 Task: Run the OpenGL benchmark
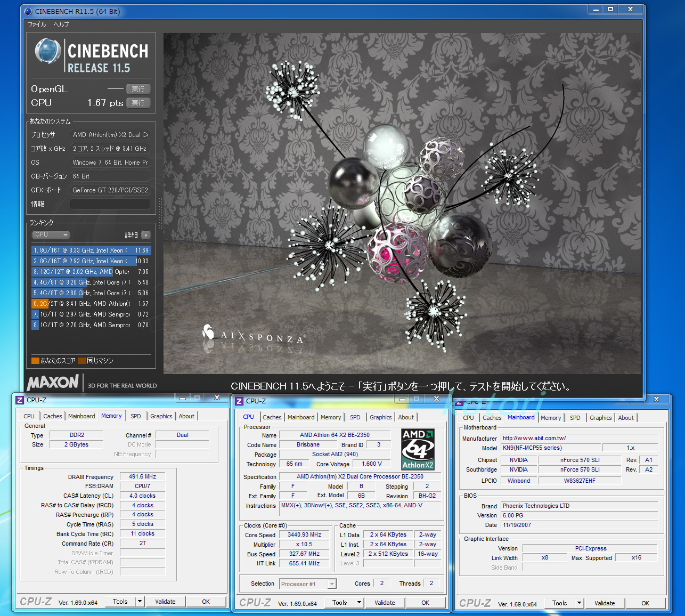click(138, 89)
